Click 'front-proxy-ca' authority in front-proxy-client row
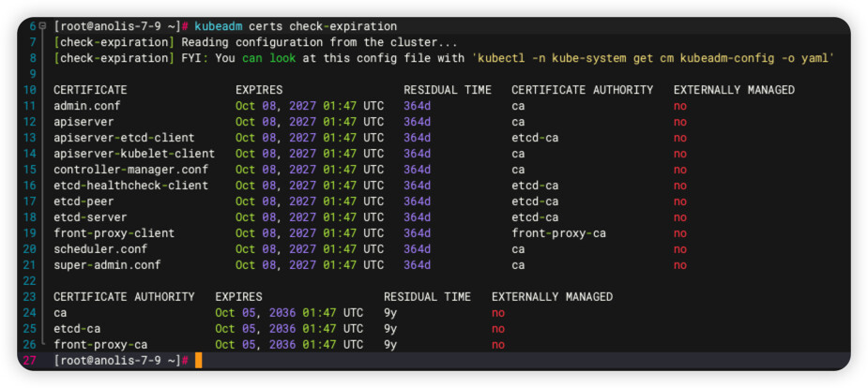Image resolution: width=868 pixels, height=388 pixels. pyautogui.click(x=558, y=233)
